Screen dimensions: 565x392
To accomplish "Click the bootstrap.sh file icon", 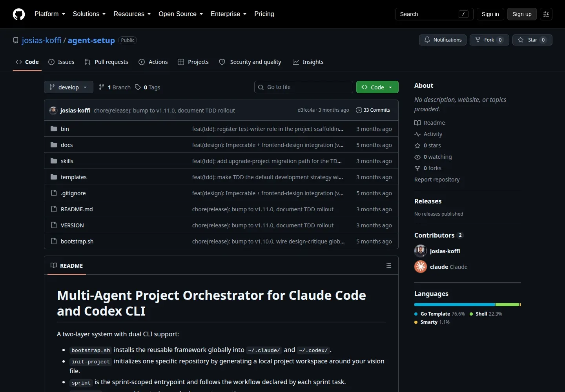I will coord(54,241).
